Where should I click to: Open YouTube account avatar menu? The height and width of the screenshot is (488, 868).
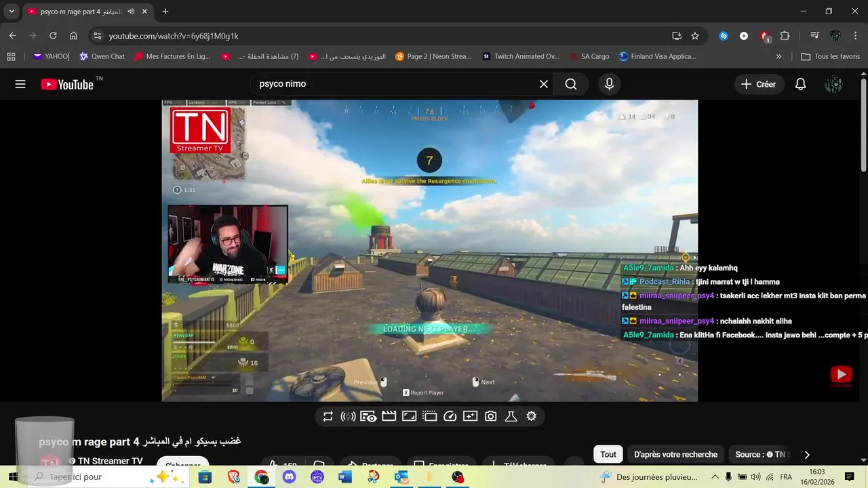(833, 84)
